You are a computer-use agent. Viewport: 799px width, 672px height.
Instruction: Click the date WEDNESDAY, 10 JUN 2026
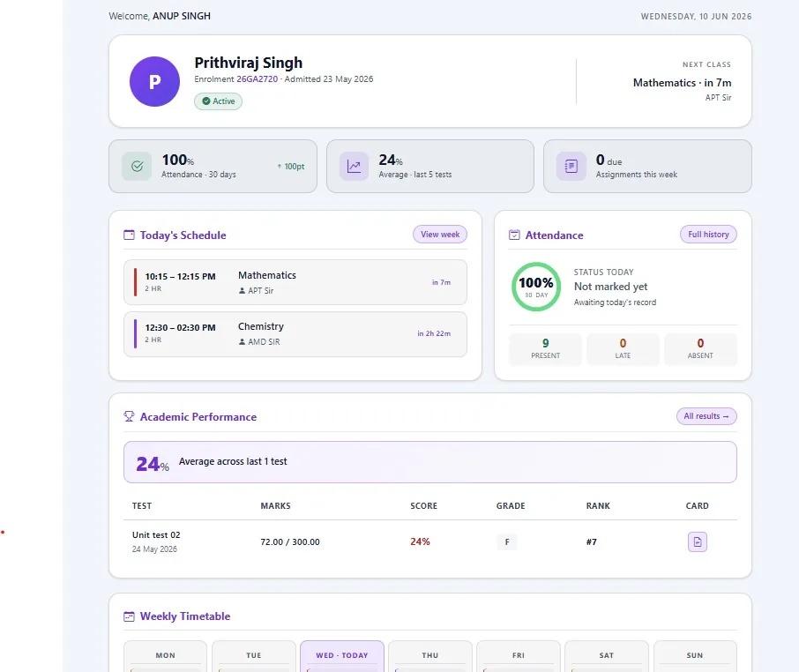click(696, 16)
